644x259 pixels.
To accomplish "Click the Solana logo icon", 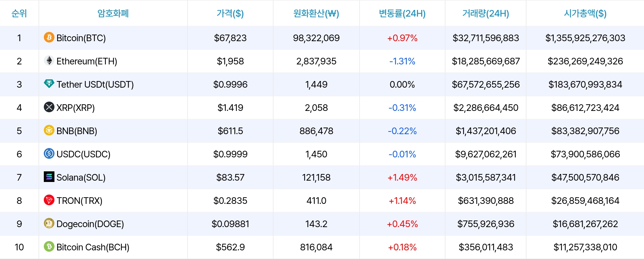I will pos(49,177).
